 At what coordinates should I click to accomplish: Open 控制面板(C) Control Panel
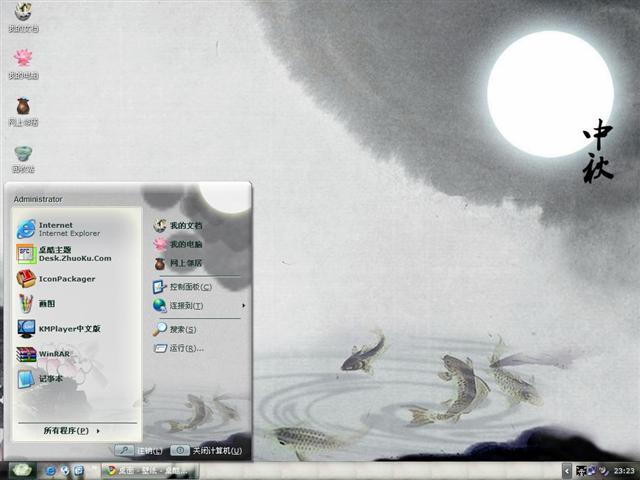182,287
